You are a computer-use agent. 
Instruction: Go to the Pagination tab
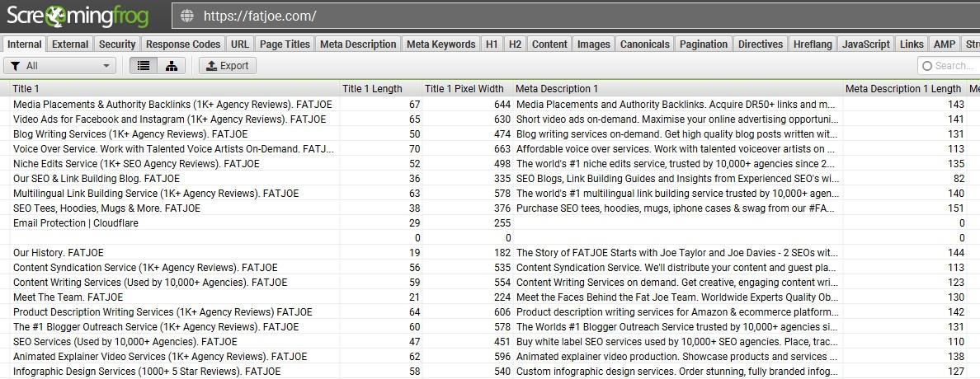[x=704, y=44]
